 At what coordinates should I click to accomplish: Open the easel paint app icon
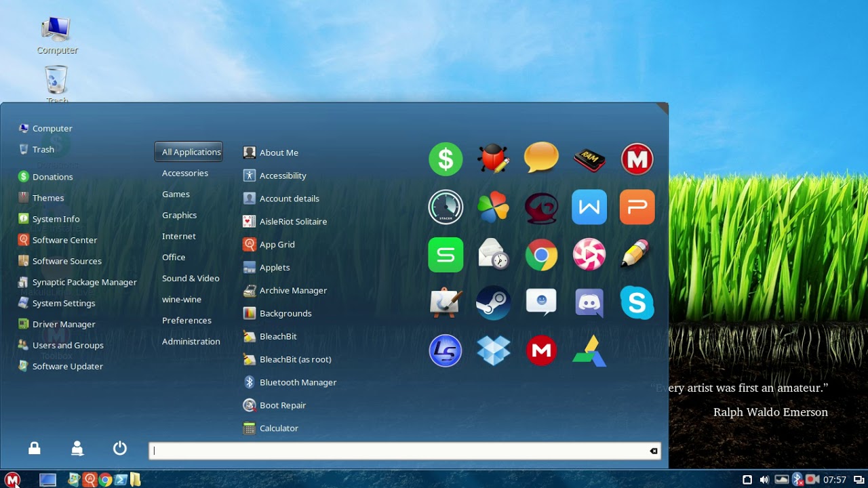point(446,302)
